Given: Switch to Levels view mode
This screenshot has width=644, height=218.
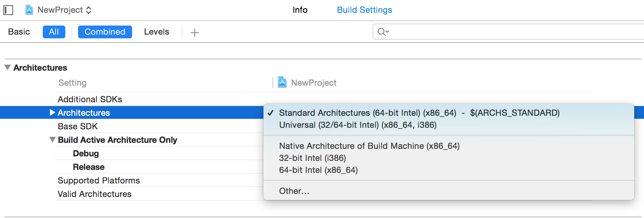Looking at the screenshot, I should pyautogui.click(x=156, y=32).
